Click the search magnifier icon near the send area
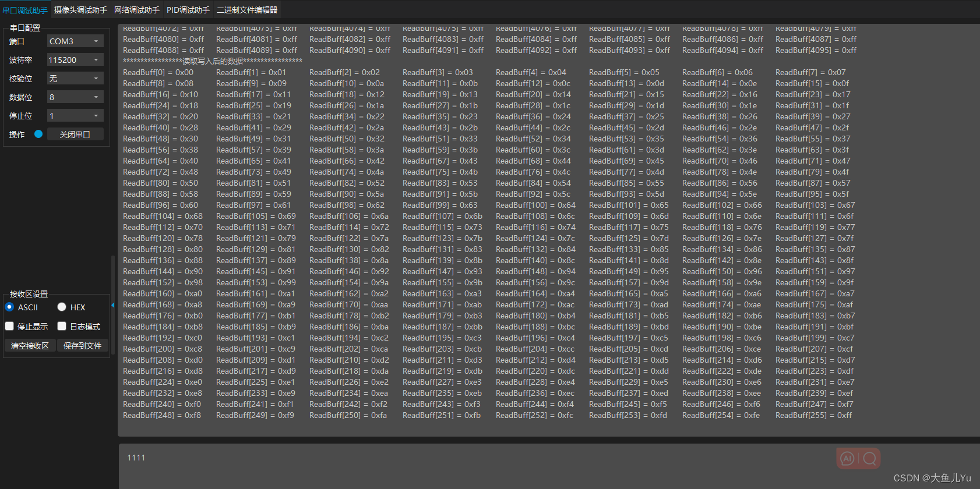The height and width of the screenshot is (489, 980). pos(870,459)
